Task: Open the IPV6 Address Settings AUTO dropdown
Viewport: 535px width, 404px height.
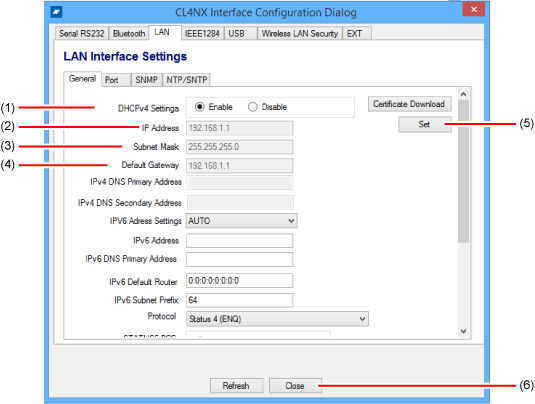Action: [x=242, y=221]
